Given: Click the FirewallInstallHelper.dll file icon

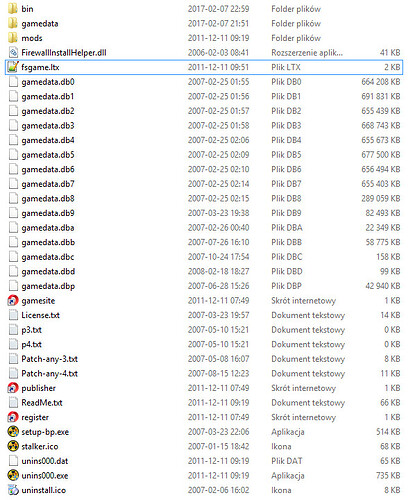Looking at the screenshot, I should click(13, 53).
